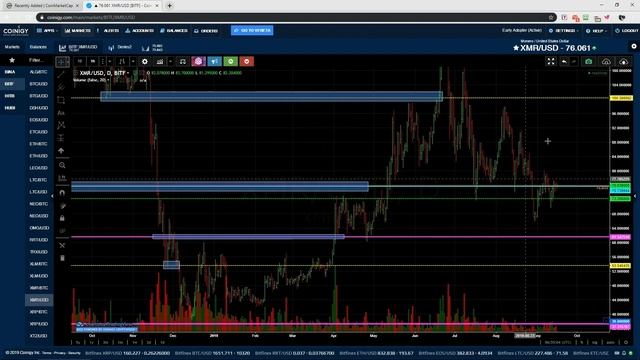Select ETHUSD market in list
Screen dimensions: 640x360
[39, 156]
